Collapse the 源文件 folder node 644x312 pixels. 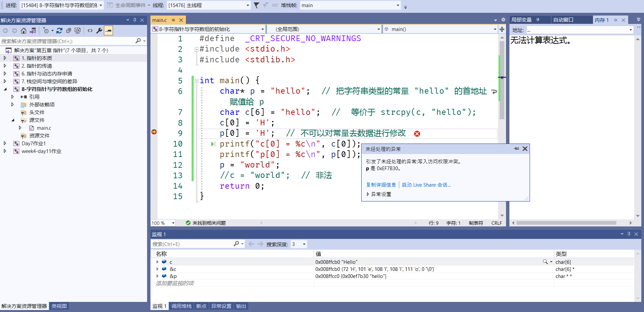pos(12,120)
